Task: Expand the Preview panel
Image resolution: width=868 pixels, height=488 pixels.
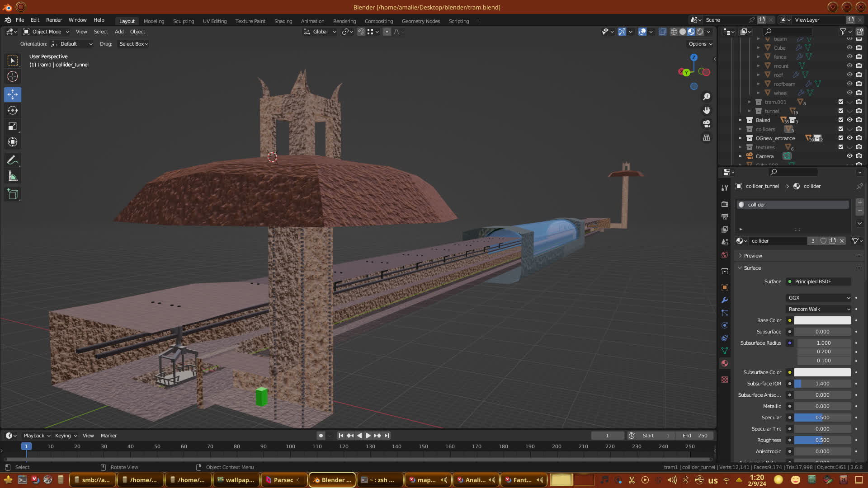Action: point(753,256)
